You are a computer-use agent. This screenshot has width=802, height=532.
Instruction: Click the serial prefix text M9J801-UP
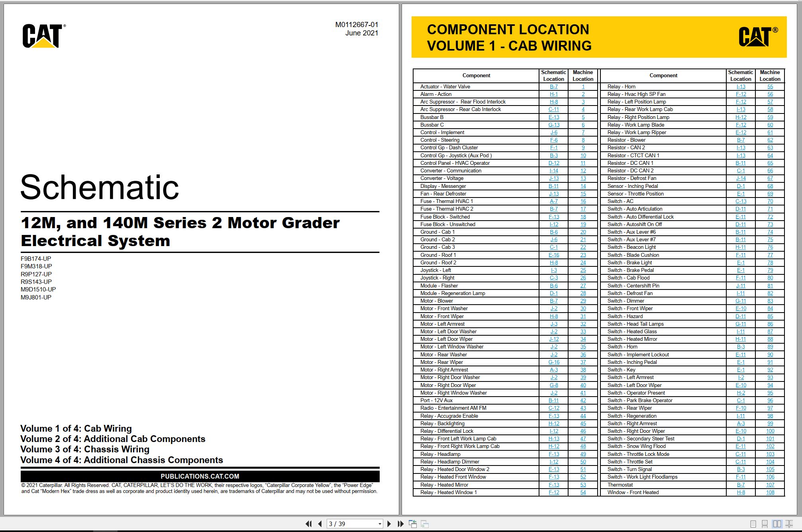[36, 297]
